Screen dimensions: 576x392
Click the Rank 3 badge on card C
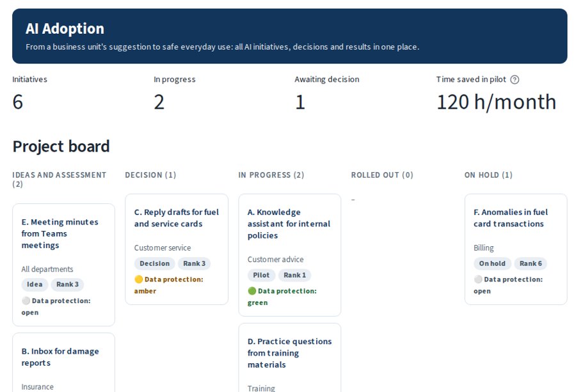coord(195,263)
